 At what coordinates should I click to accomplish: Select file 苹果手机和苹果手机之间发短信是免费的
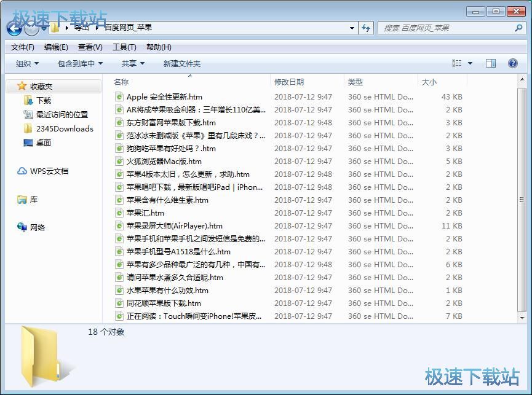tap(196, 238)
